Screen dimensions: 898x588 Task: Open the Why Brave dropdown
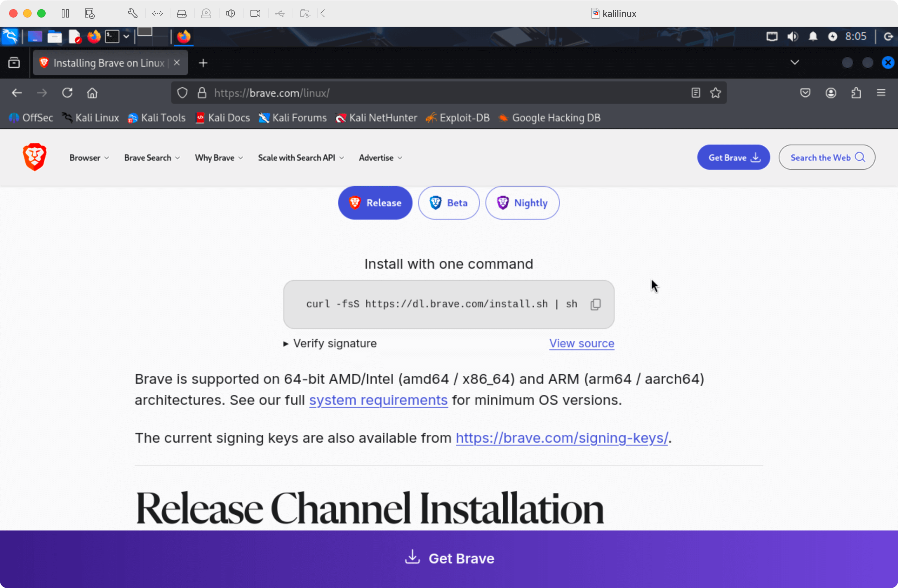[219, 158]
